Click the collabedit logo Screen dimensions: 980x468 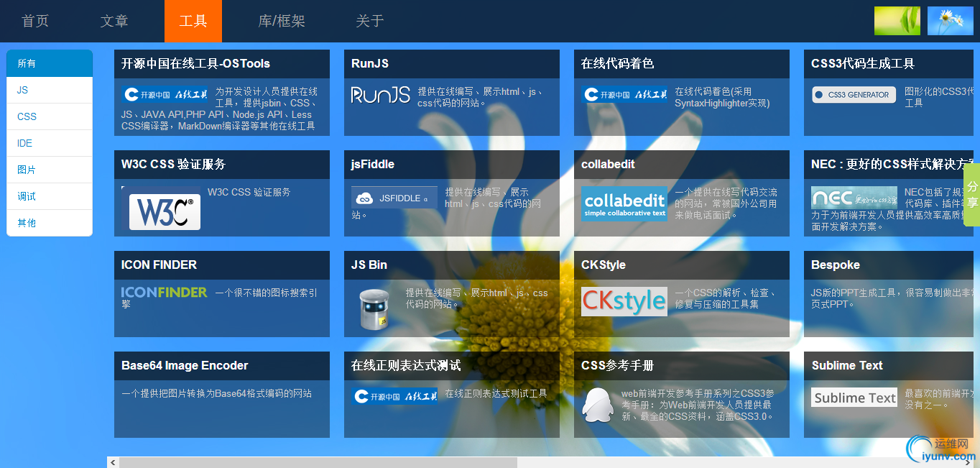(624, 203)
